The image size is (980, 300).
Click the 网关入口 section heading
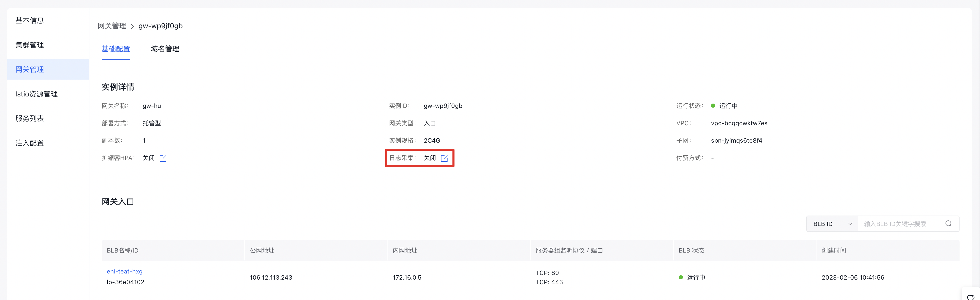pyautogui.click(x=118, y=202)
